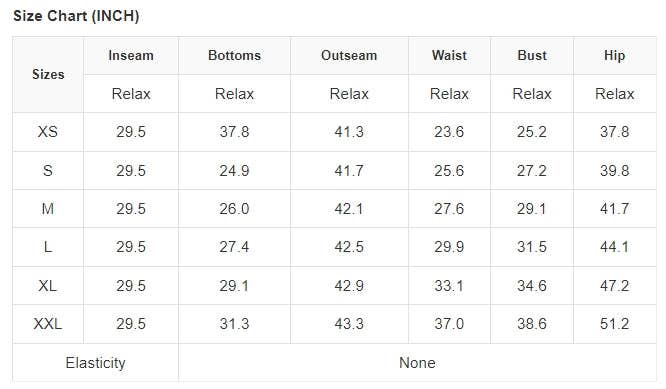
Task: Select the M size row label
Action: point(48,209)
